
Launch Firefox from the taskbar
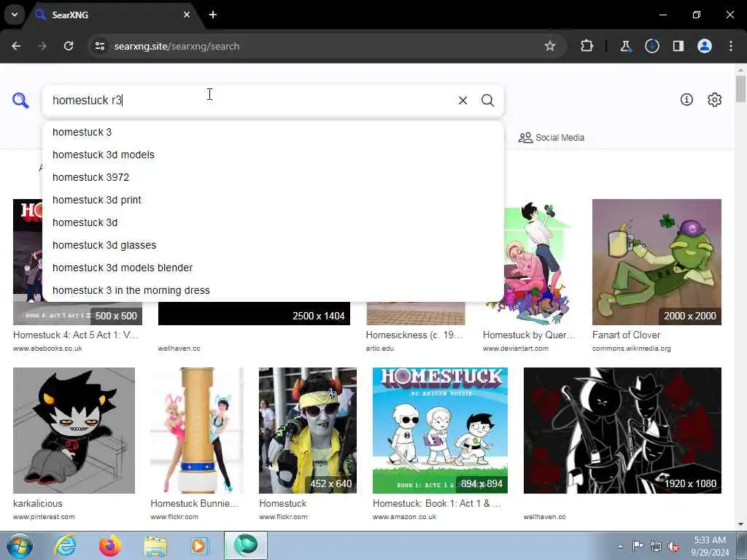click(110, 545)
